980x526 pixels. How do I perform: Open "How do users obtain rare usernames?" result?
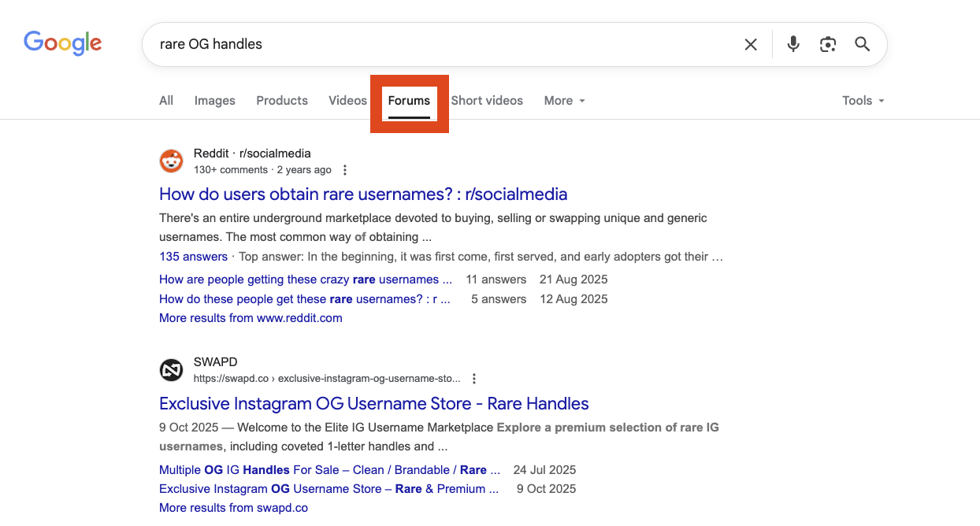pyautogui.click(x=363, y=194)
